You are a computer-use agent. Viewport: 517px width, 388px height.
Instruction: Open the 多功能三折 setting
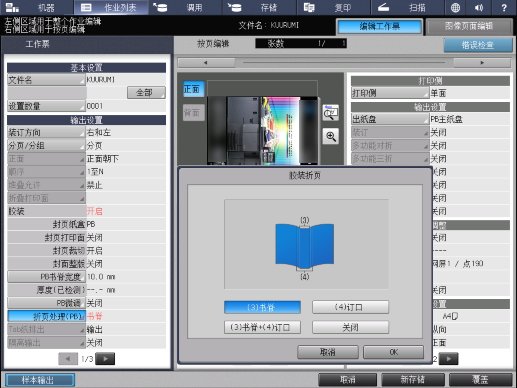click(x=390, y=158)
